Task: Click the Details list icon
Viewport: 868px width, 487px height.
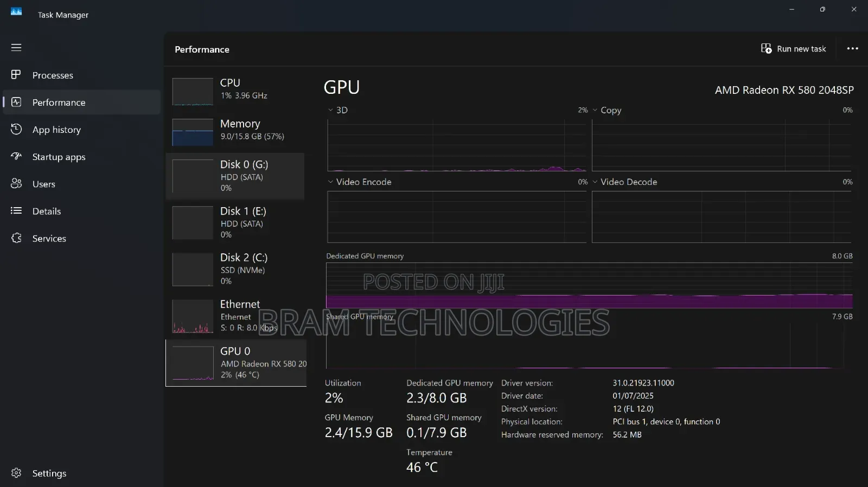Action: (x=16, y=210)
